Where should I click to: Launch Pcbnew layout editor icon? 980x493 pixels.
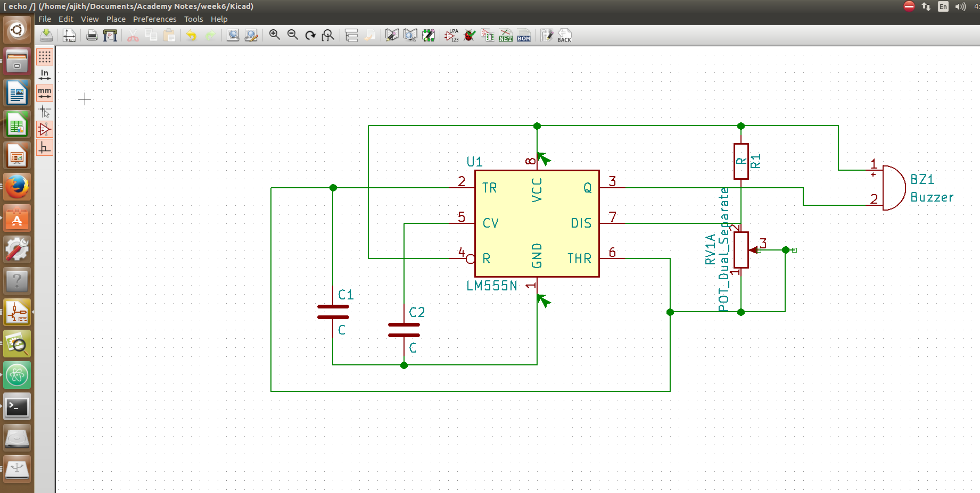click(547, 35)
